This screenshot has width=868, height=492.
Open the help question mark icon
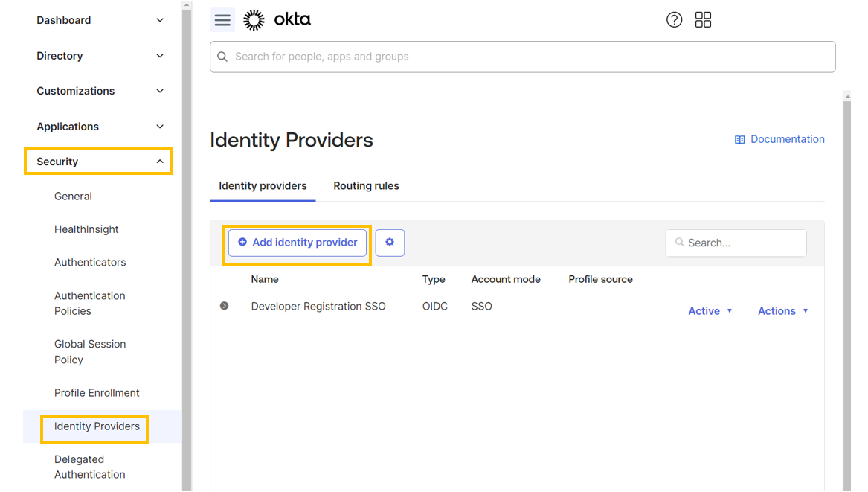tap(674, 19)
